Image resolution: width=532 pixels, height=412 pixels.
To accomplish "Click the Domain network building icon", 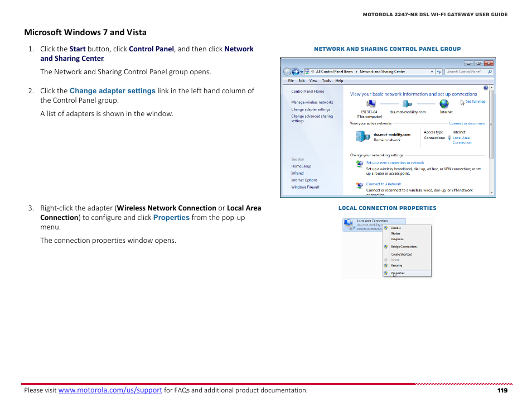I will pos(361,137).
